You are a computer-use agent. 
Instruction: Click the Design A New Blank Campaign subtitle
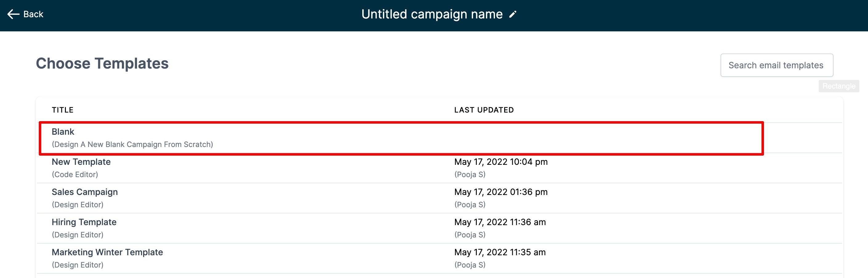(x=132, y=145)
